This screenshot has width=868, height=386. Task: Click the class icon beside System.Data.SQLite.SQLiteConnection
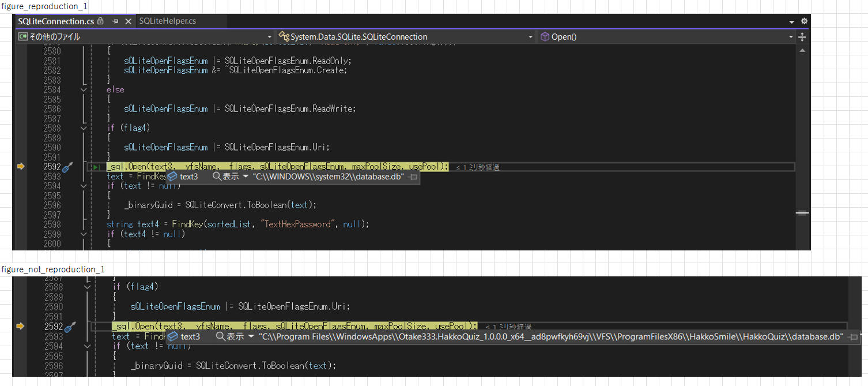284,36
